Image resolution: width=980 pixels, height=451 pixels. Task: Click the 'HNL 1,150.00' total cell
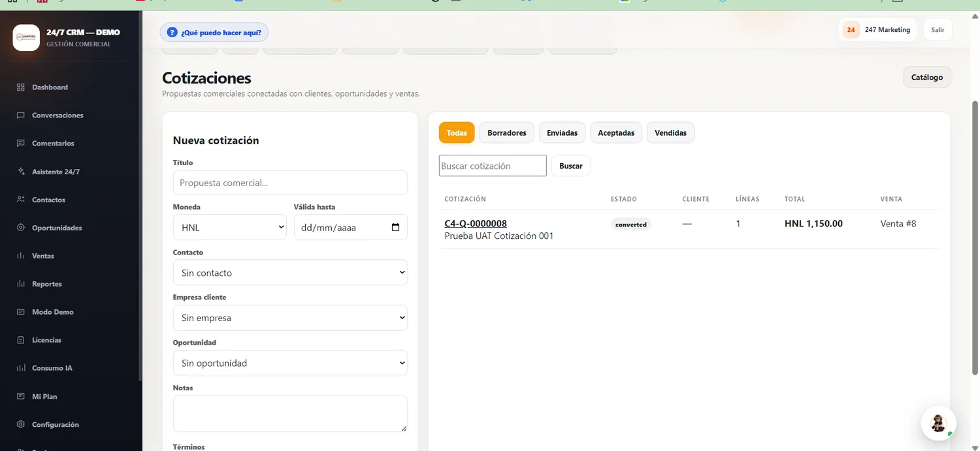[813, 223]
